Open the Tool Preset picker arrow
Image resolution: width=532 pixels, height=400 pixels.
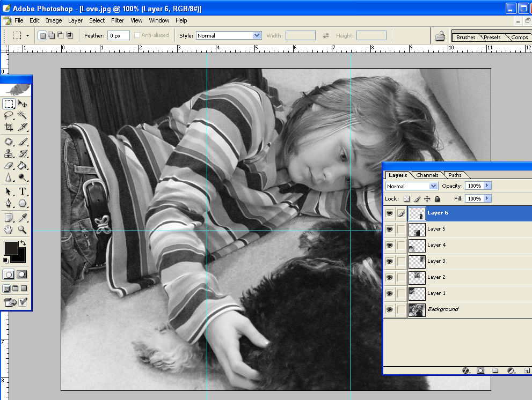27,35
